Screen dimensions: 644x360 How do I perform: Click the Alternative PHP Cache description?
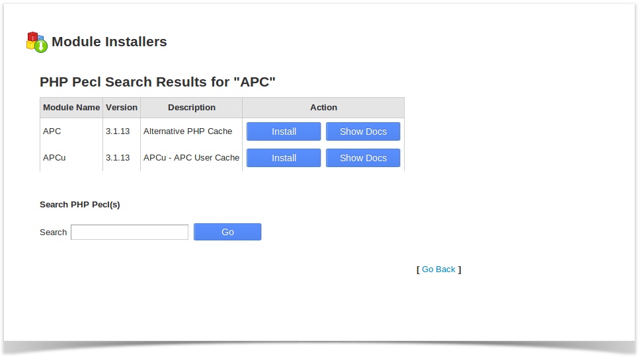(x=188, y=131)
